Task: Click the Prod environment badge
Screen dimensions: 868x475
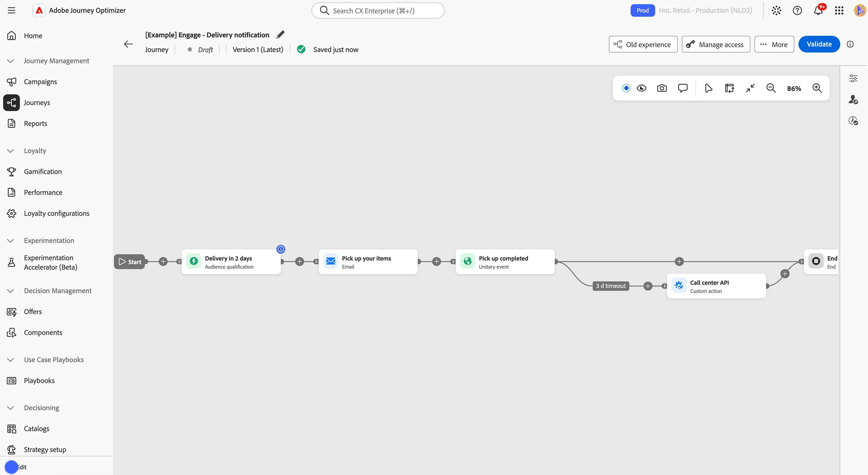Action: [x=642, y=10]
